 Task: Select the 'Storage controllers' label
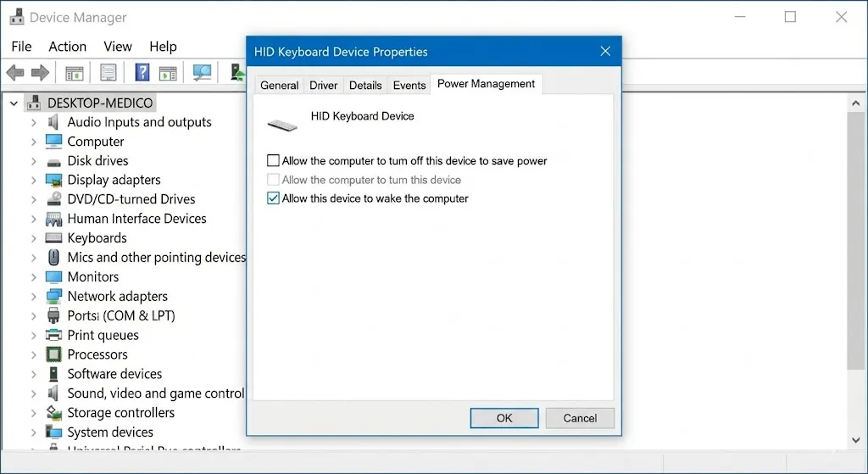pyautogui.click(x=120, y=413)
